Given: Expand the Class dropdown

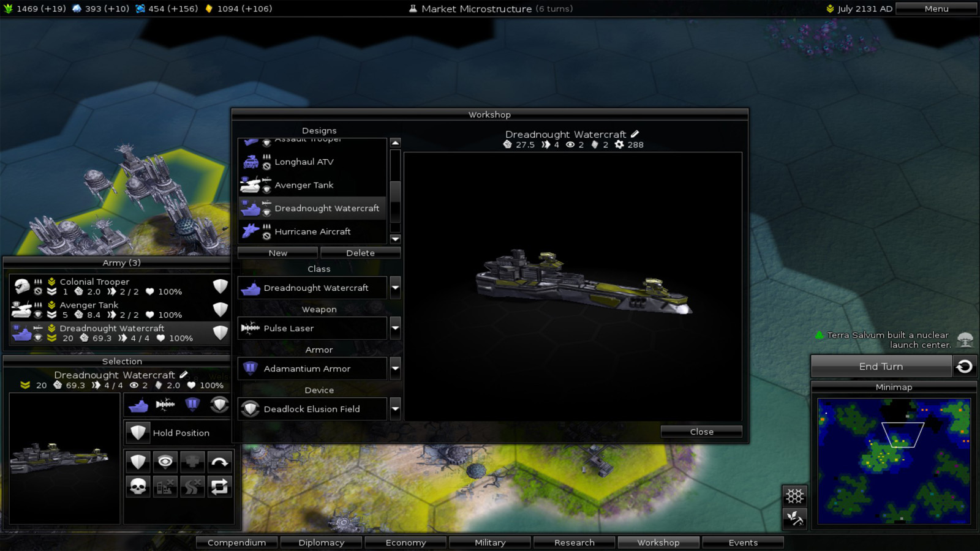Looking at the screenshot, I should click(x=395, y=287).
